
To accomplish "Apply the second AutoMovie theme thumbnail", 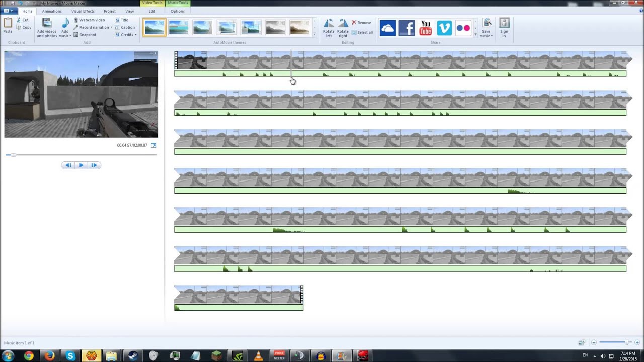I will tap(179, 27).
